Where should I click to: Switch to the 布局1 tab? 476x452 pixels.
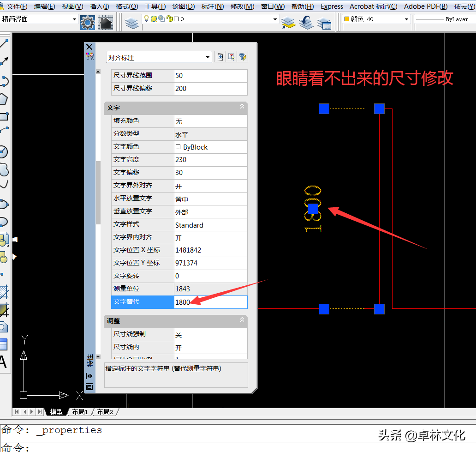(x=79, y=412)
